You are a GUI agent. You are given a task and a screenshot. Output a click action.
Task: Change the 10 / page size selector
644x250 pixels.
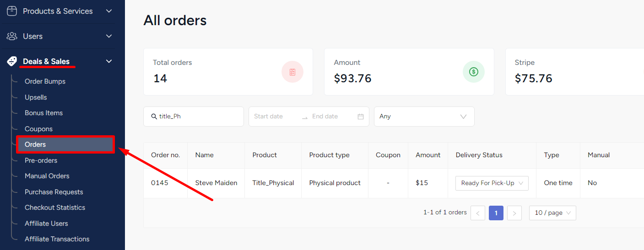click(552, 213)
